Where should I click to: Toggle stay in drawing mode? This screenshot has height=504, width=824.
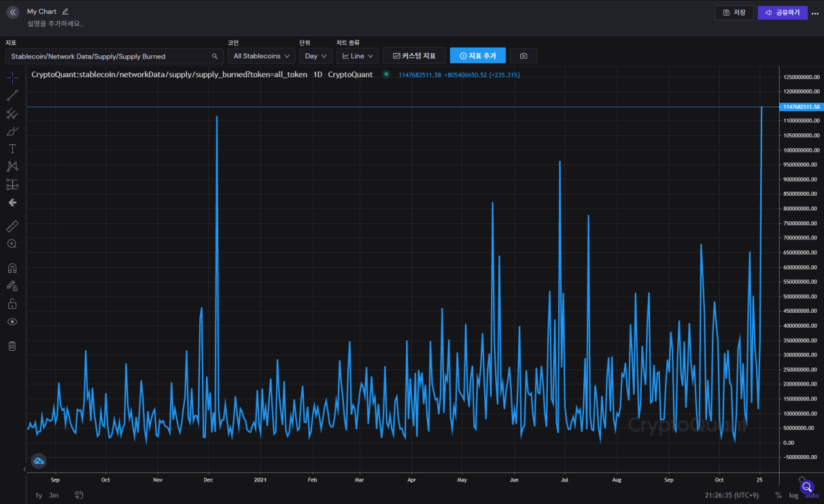coord(12,285)
